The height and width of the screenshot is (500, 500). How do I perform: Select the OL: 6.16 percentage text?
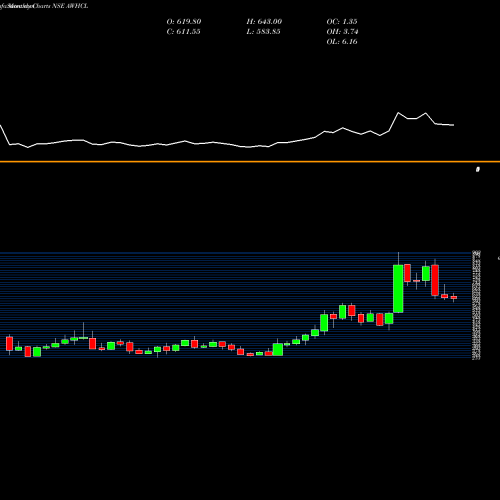click(x=342, y=42)
